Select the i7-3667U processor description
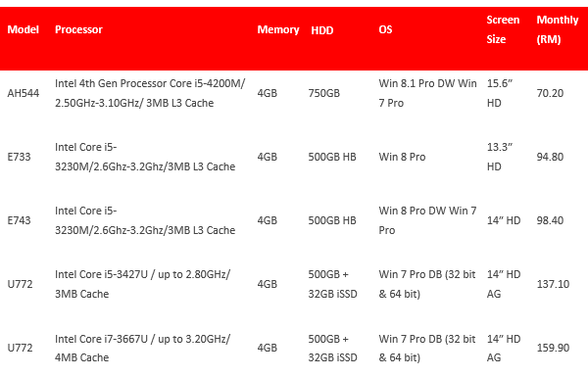588x377 pixels. [142, 348]
